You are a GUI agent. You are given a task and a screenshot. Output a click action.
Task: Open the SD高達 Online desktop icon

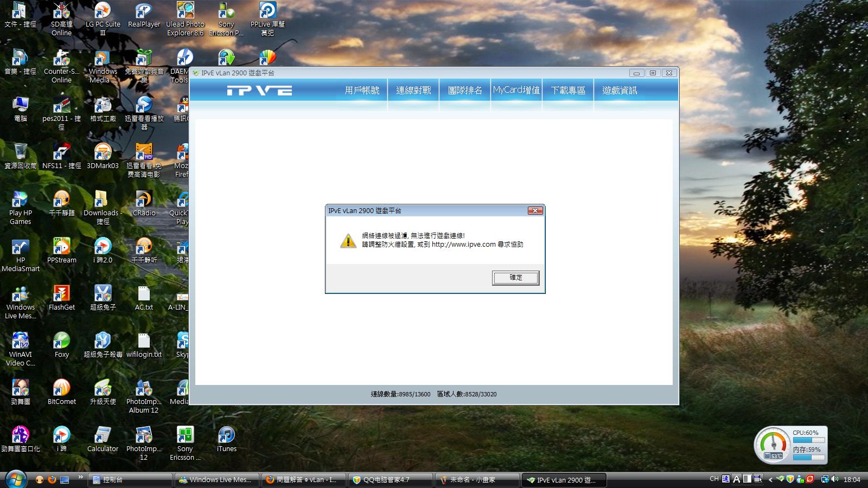click(x=61, y=19)
